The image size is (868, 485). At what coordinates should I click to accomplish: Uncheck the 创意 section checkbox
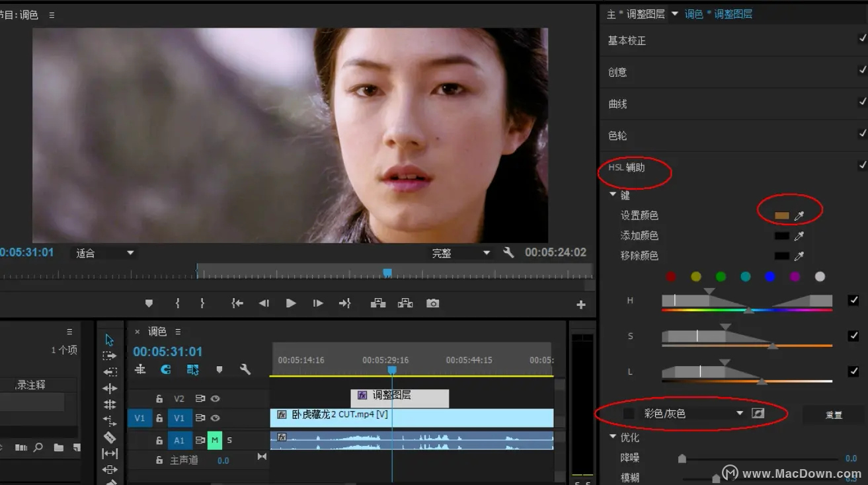tap(862, 70)
